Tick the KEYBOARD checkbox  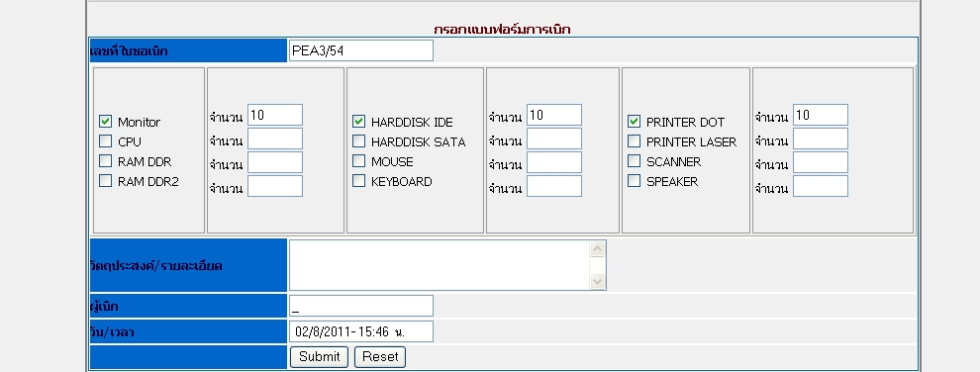pyautogui.click(x=358, y=181)
